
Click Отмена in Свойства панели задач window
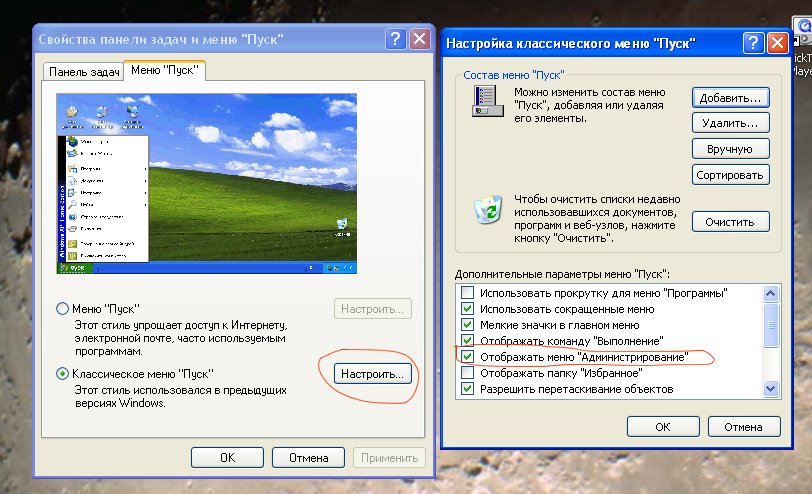pyautogui.click(x=308, y=458)
